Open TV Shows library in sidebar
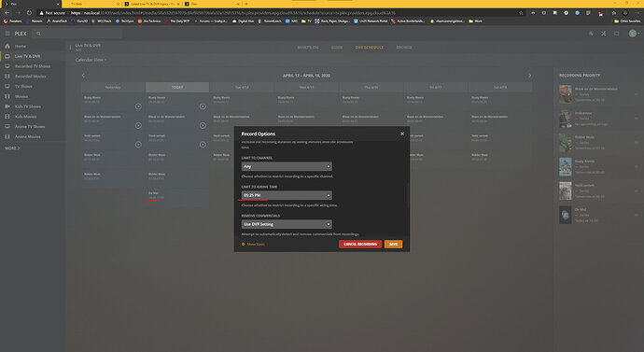Screen dimensions: 644x352 pos(23,86)
